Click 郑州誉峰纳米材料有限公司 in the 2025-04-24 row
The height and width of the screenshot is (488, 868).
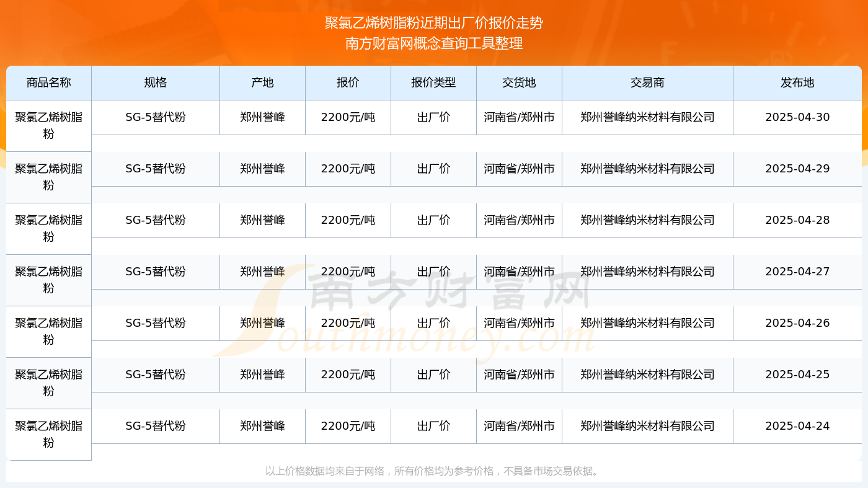click(647, 426)
